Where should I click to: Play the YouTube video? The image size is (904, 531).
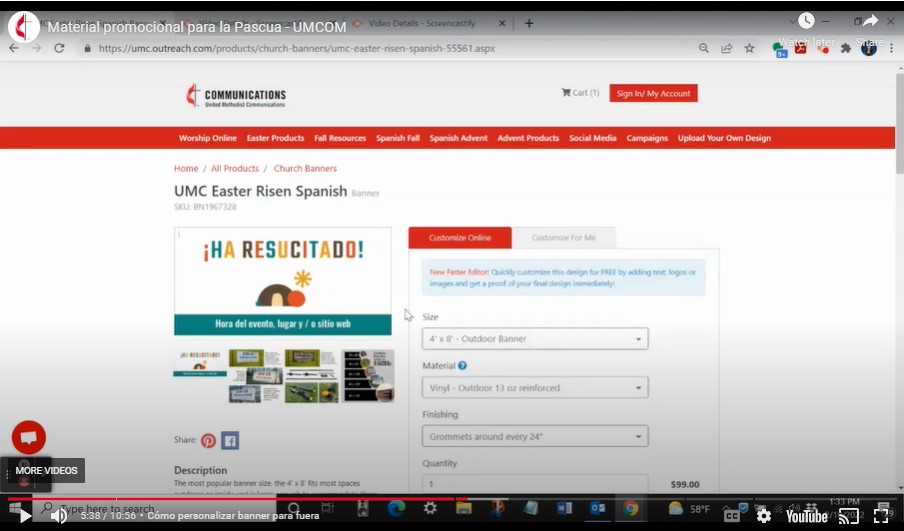pyautogui.click(x=19, y=516)
